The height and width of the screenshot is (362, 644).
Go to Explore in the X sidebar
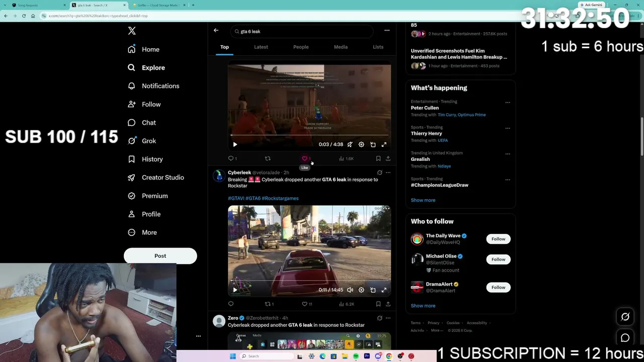click(146, 67)
